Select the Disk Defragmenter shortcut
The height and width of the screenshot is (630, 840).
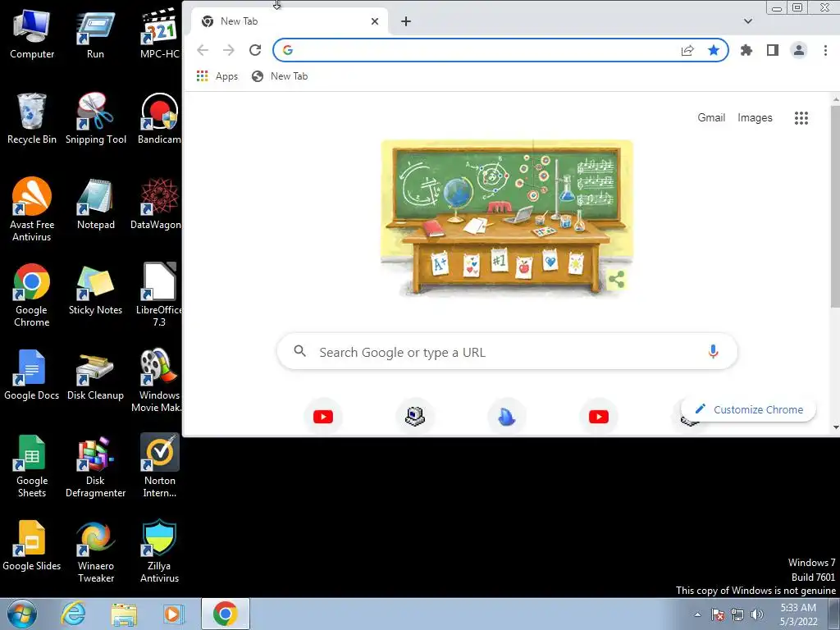[95, 465]
